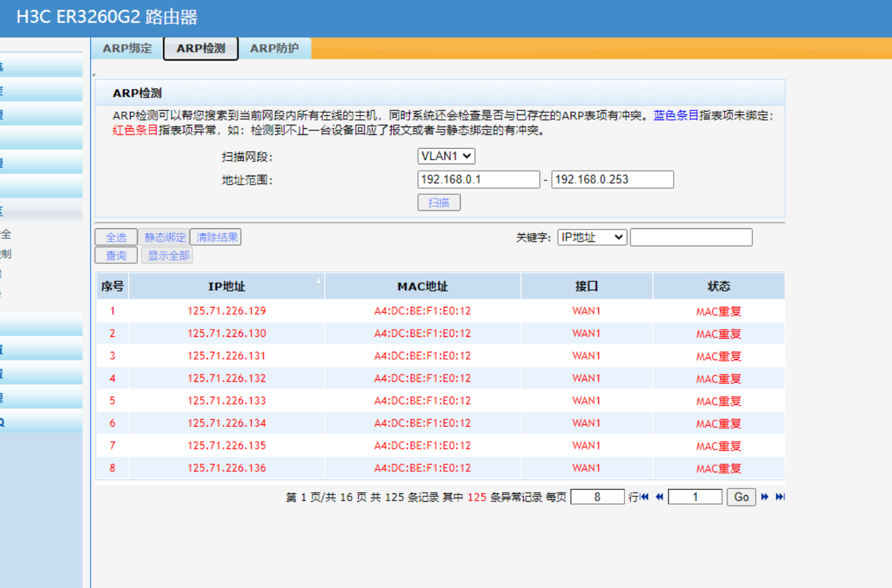Switch to the ARP绑定 tab
The width and height of the screenshot is (892, 588).
(x=127, y=49)
